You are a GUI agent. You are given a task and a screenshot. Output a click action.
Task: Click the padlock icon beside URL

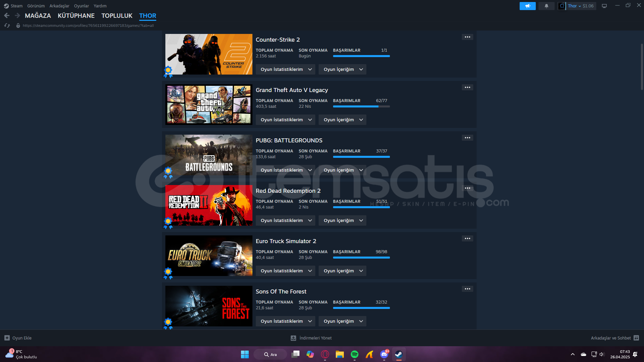[x=18, y=26]
